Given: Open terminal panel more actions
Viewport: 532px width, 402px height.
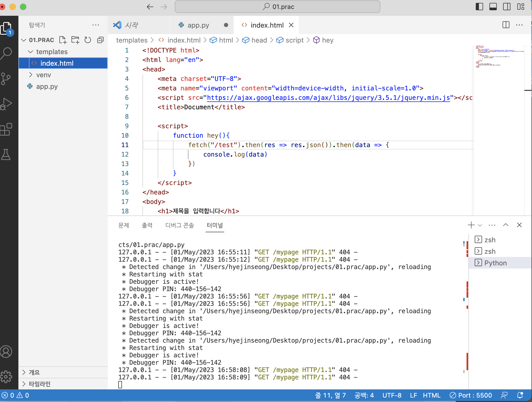Looking at the screenshot, I should tap(492, 225).
